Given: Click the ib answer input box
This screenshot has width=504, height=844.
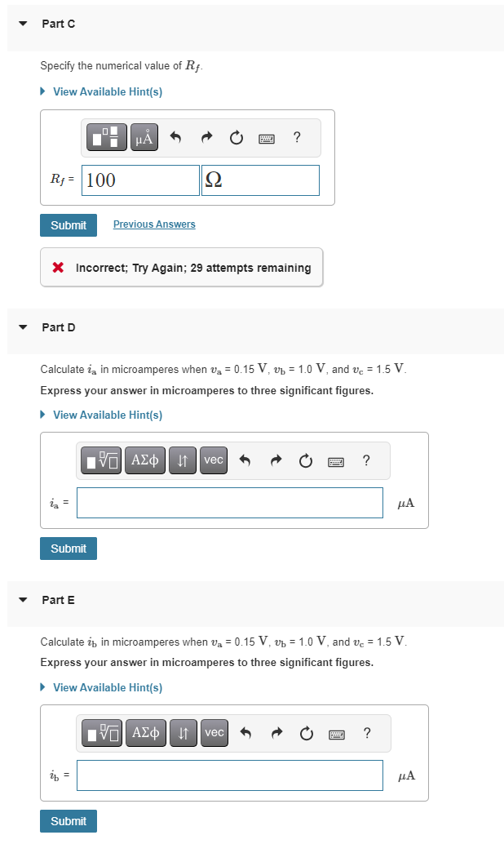Looking at the screenshot, I should [229, 775].
